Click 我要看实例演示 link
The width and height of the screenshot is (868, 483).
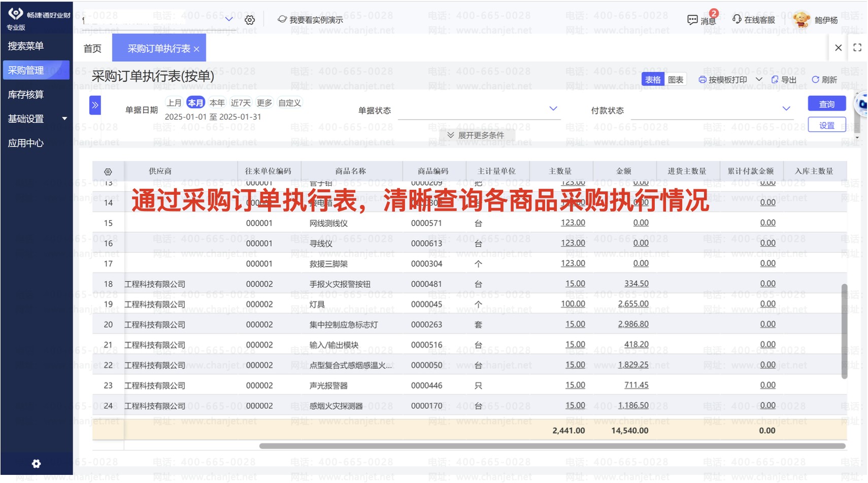tap(310, 20)
